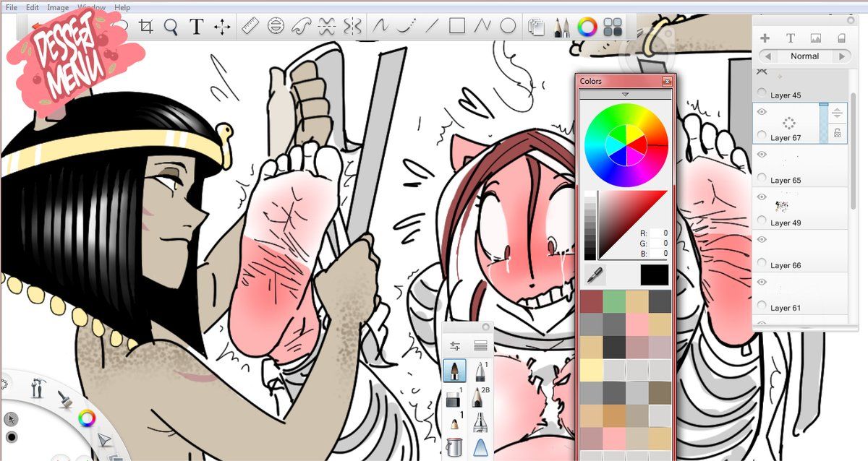The height and width of the screenshot is (461, 868).
Task: Add a text layer in Layer panel
Action: click(x=791, y=38)
